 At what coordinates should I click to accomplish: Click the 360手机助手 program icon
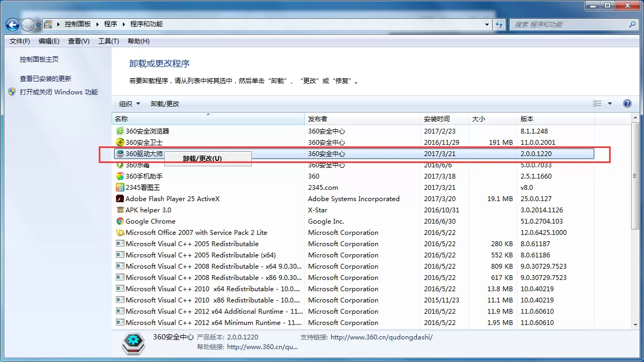point(120,176)
